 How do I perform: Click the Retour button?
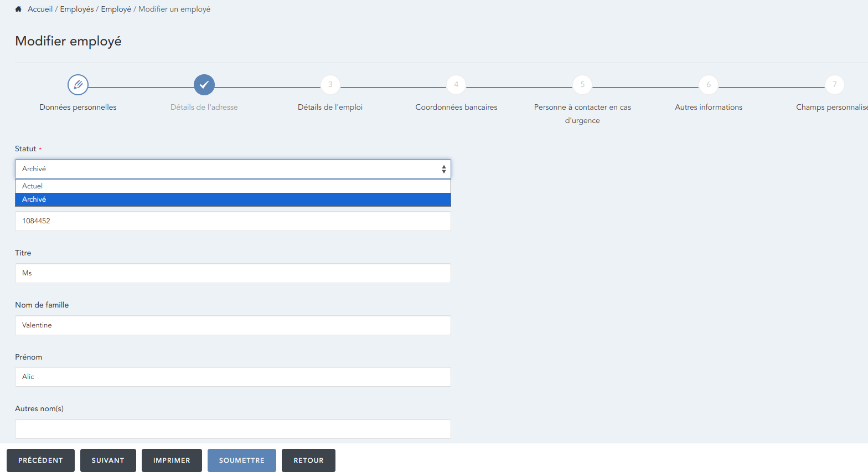coord(308,460)
